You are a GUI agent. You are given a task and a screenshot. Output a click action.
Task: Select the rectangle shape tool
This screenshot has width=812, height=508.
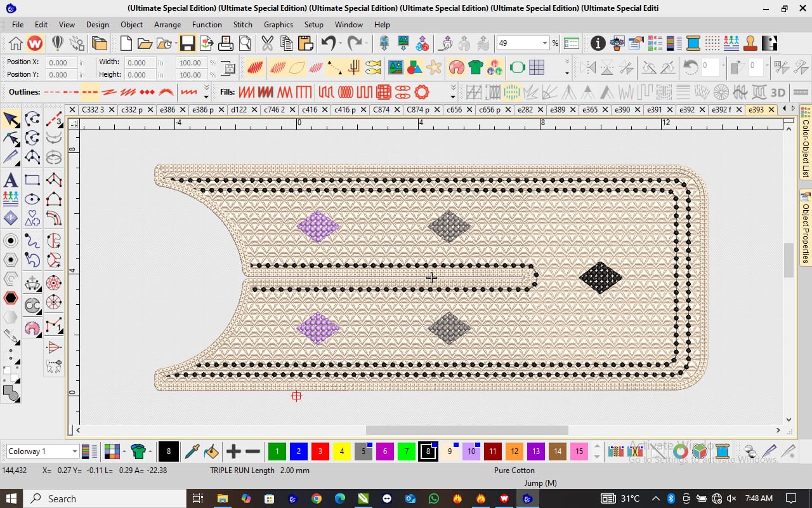point(32,180)
